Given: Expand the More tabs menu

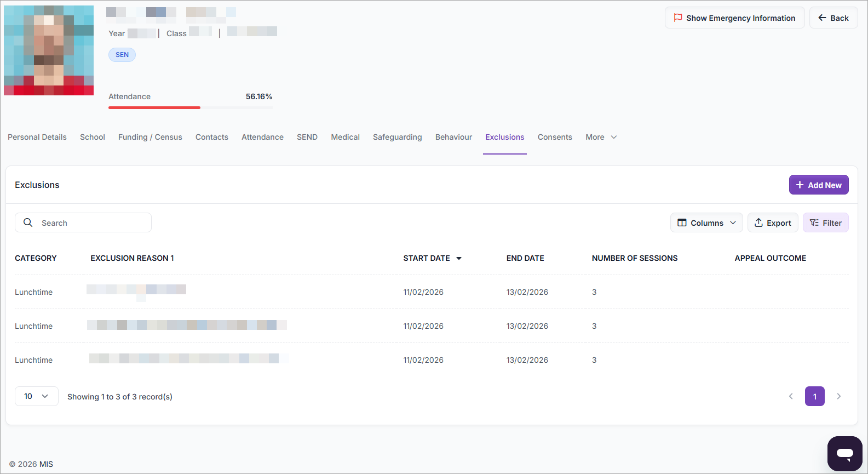Looking at the screenshot, I should point(601,137).
